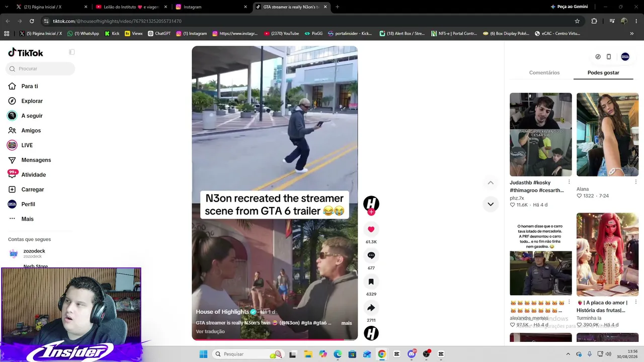
Task: Open the Kick bookmark
Action: click(x=112, y=34)
